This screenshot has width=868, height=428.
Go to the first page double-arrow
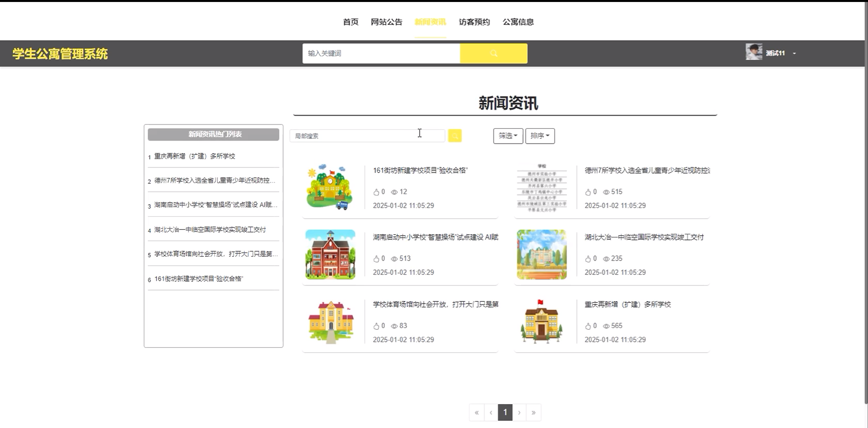click(x=476, y=412)
